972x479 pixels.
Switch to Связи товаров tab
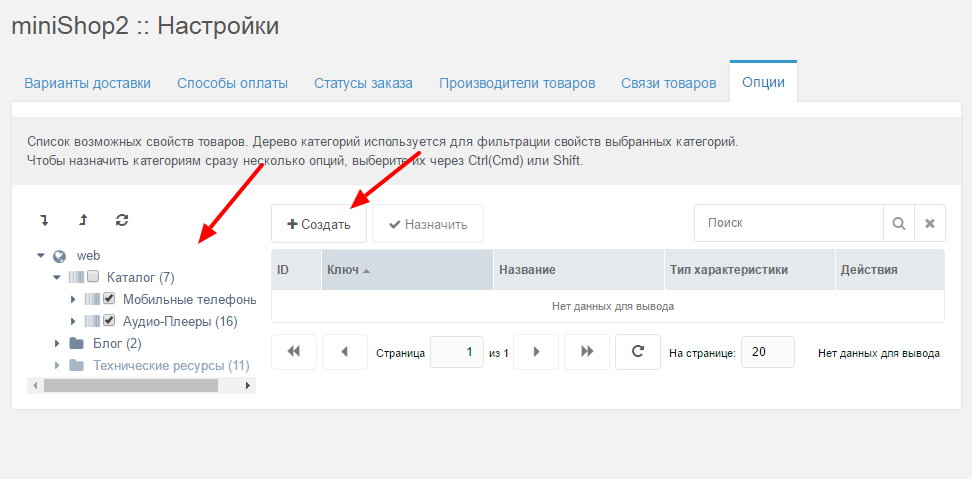669,83
